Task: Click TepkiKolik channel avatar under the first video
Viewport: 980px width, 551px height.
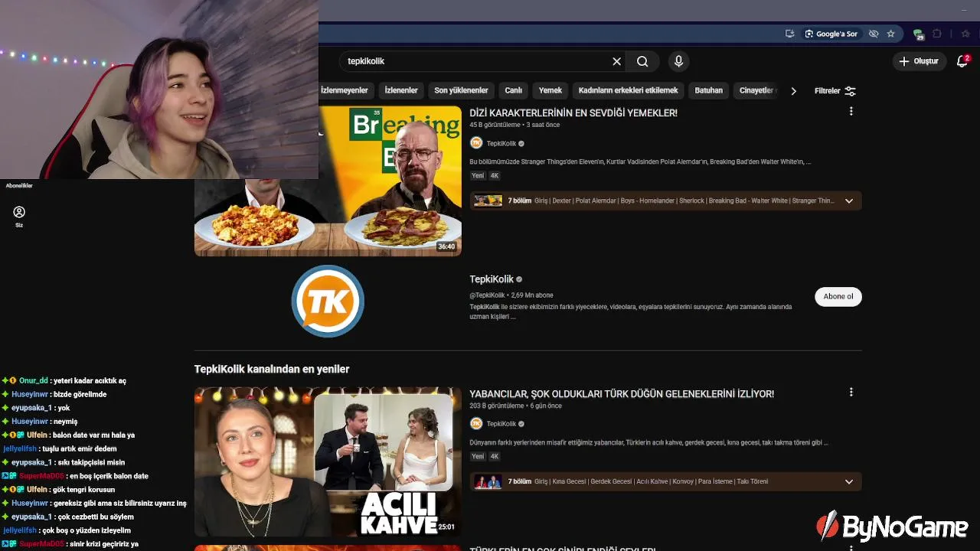Action: point(476,143)
